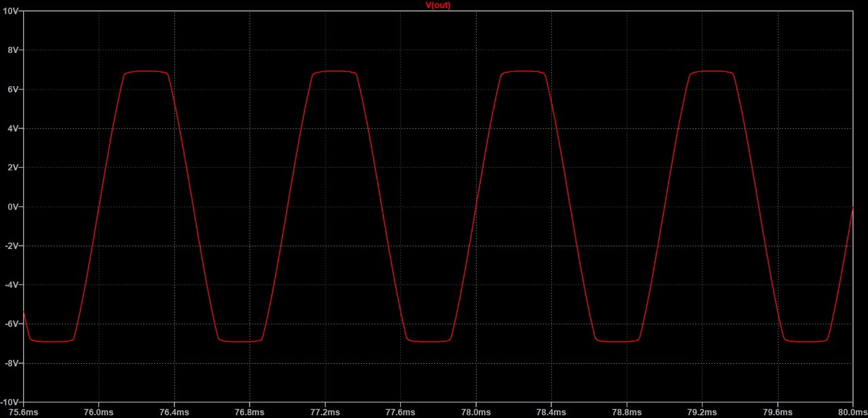Click the 80.0ms time axis label
The height and width of the screenshot is (418, 868).
(851, 411)
